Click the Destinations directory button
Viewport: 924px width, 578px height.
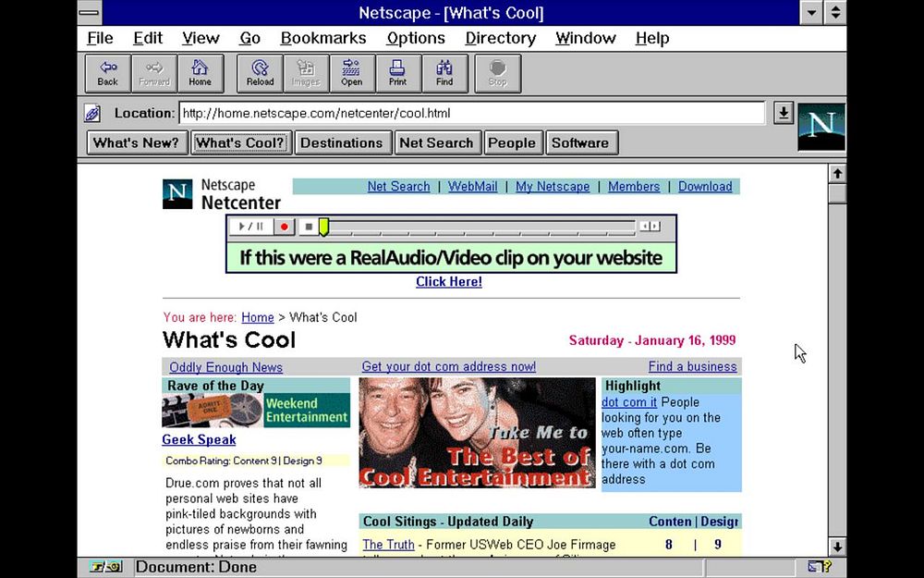[342, 142]
